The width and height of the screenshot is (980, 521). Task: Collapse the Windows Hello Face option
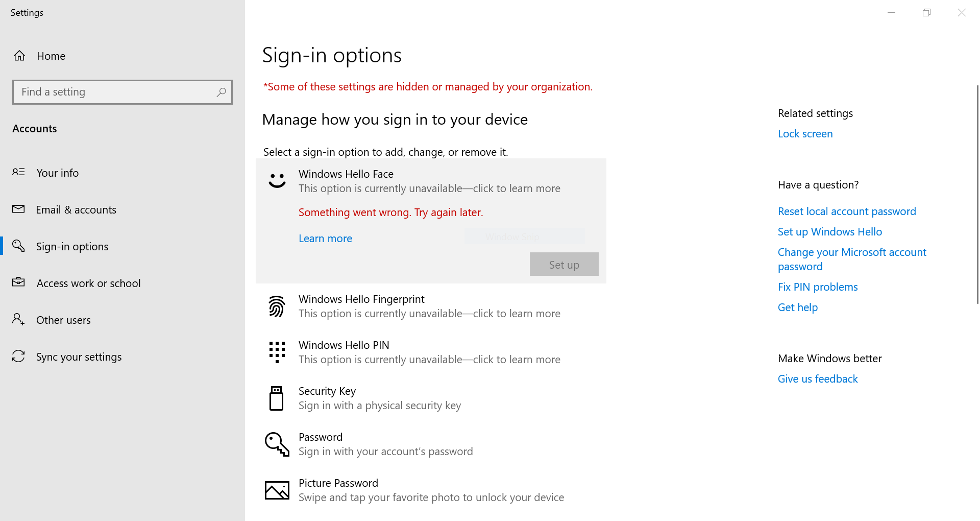[x=431, y=181]
